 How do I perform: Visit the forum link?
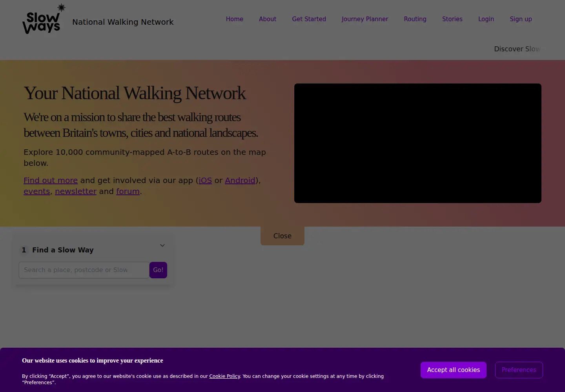click(x=128, y=191)
